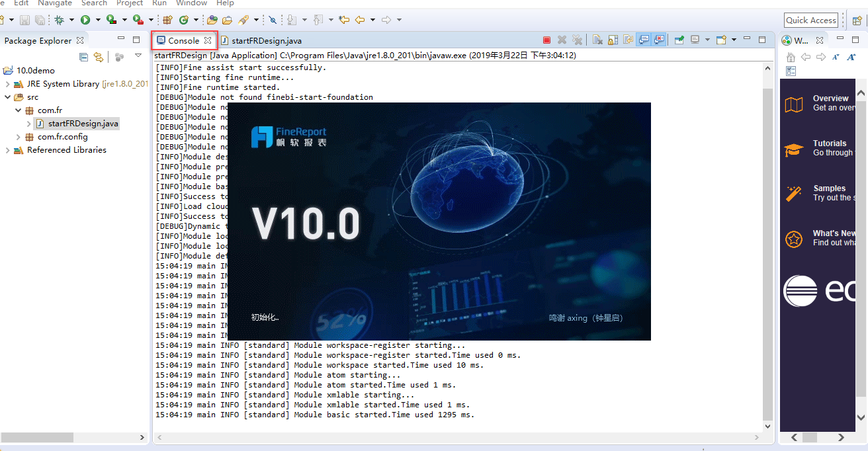Image resolution: width=868 pixels, height=451 pixels.
Task: Run the application with green play icon
Action: coord(85,20)
